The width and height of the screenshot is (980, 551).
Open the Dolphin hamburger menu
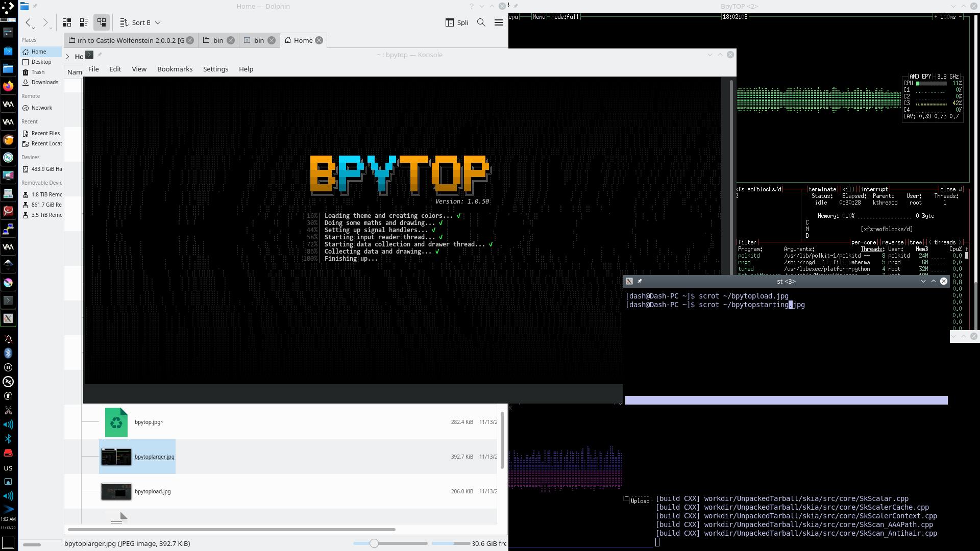pos(499,22)
